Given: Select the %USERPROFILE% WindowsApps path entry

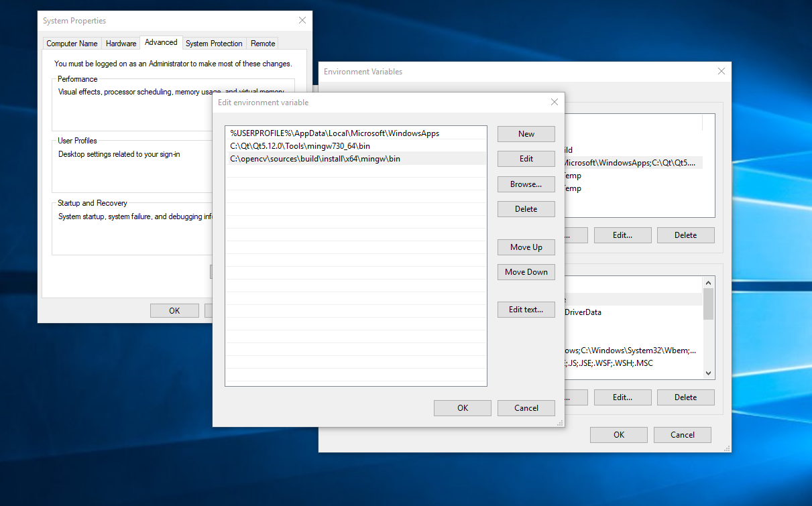Looking at the screenshot, I should pyautogui.click(x=335, y=133).
